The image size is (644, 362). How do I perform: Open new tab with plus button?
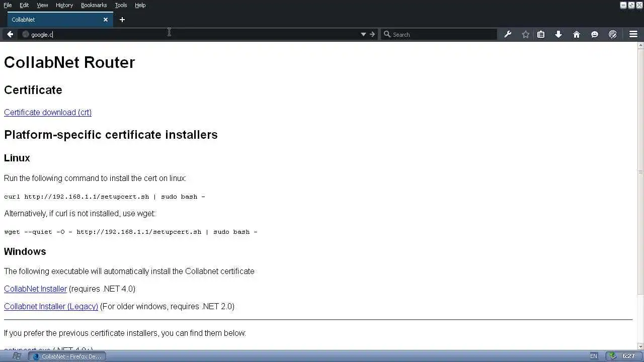[x=122, y=20]
